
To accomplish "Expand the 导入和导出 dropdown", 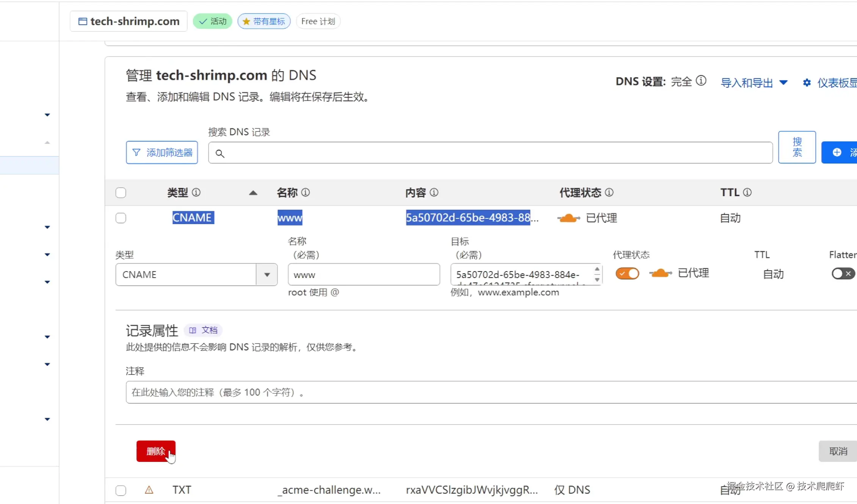I will coord(754,83).
